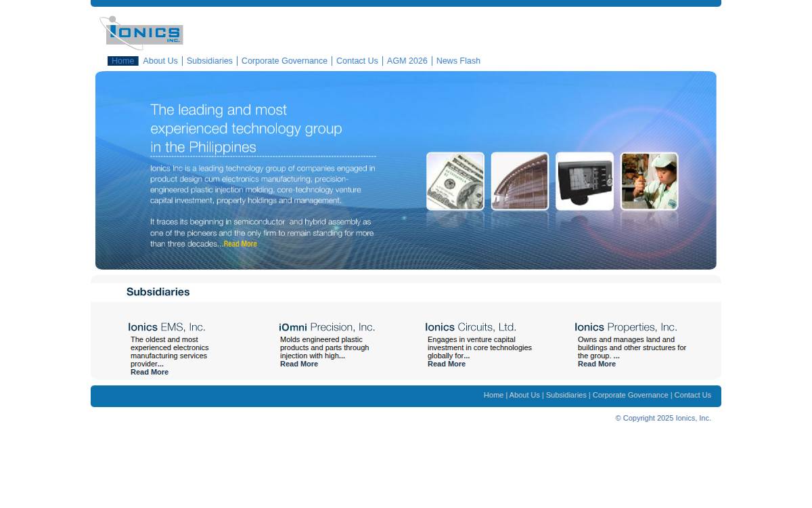
Task: Open the iOmni Precision, Inc. heading
Action: (327, 327)
